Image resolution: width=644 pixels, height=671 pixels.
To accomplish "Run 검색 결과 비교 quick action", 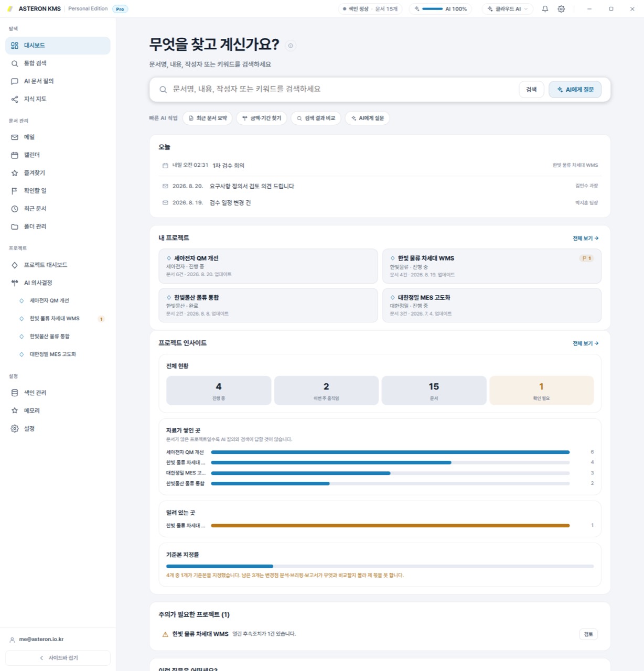I will (x=316, y=118).
